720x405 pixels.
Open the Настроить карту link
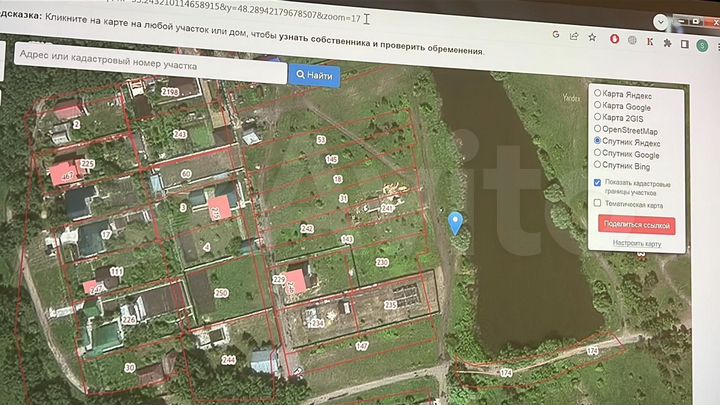point(637,243)
